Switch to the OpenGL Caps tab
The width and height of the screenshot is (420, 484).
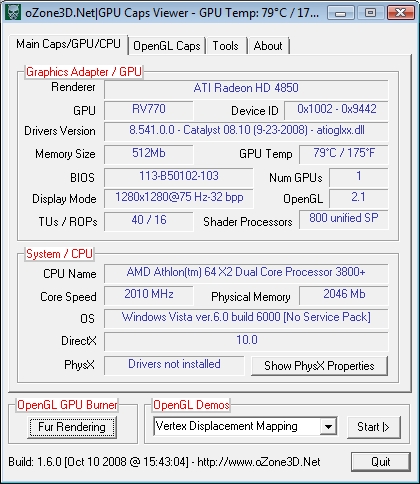pos(167,46)
